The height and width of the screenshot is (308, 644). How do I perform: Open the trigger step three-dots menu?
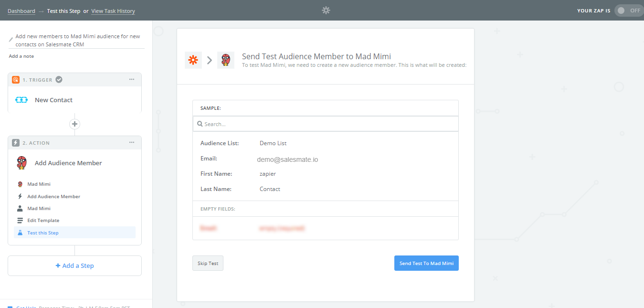(x=132, y=80)
